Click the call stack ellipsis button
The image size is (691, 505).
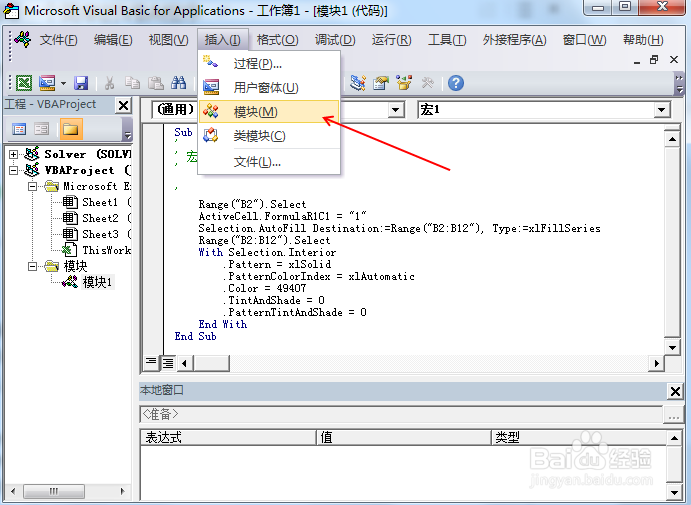click(x=673, y=415)
